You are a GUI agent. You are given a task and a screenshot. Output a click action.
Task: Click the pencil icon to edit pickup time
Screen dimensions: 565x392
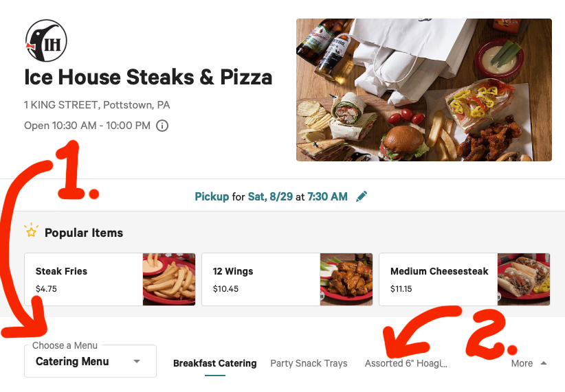click(362, 197)
